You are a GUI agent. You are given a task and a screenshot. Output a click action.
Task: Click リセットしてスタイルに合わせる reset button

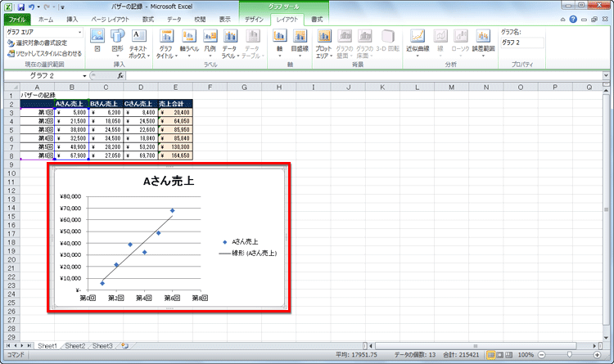click(45, 53)
